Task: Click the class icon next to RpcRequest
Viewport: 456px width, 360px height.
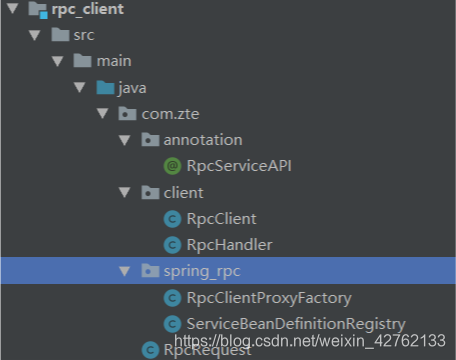Action: [150, 350]
